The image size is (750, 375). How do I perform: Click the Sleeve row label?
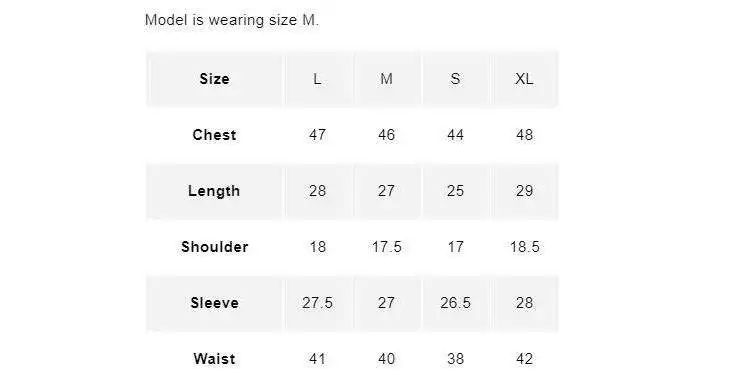pos(214,303)
